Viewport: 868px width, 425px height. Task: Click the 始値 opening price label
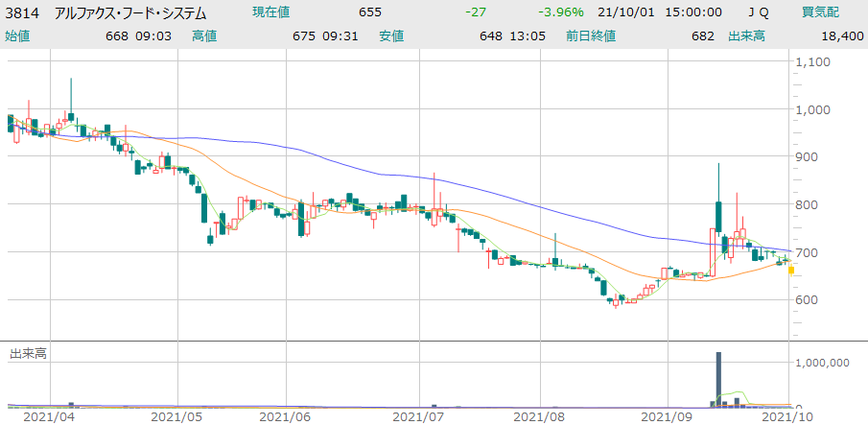(17, 35)
